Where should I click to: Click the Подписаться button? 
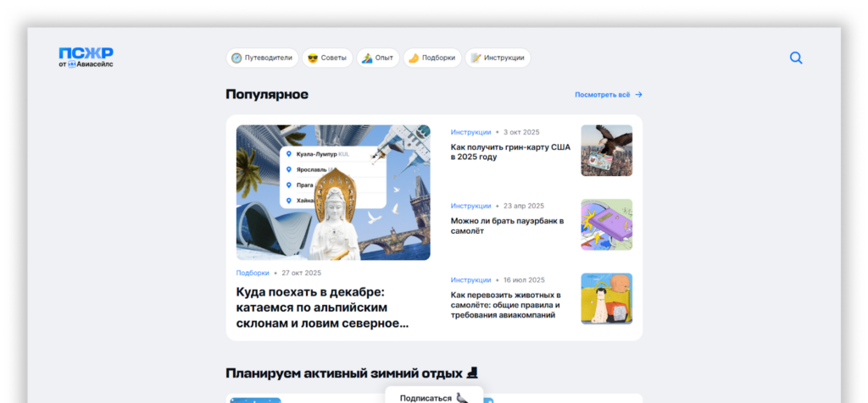434,396
